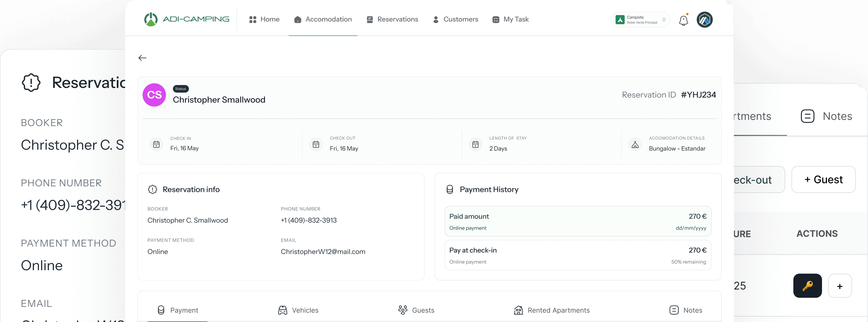Open the notifications bell
Image resolution: width=868 pixels, height=322 pixels.
683,20
